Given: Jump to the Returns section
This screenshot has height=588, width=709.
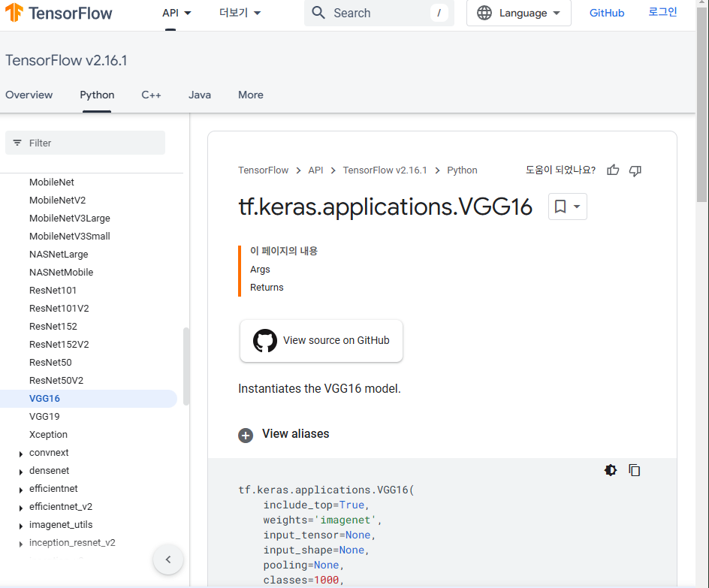Looking at the screenshot, I should 267,288.
